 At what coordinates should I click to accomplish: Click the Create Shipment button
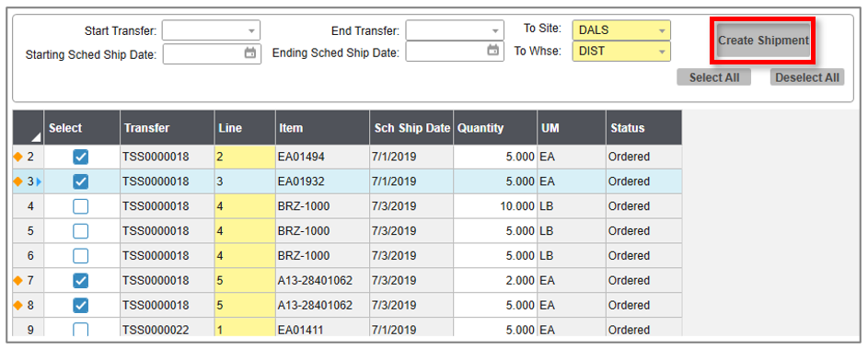[x=763, y=41]
